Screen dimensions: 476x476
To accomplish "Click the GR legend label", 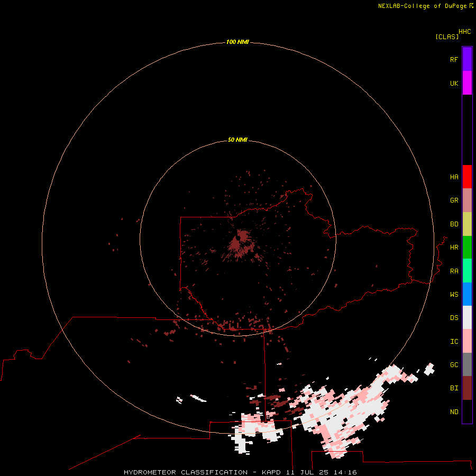I will point(454,200).
